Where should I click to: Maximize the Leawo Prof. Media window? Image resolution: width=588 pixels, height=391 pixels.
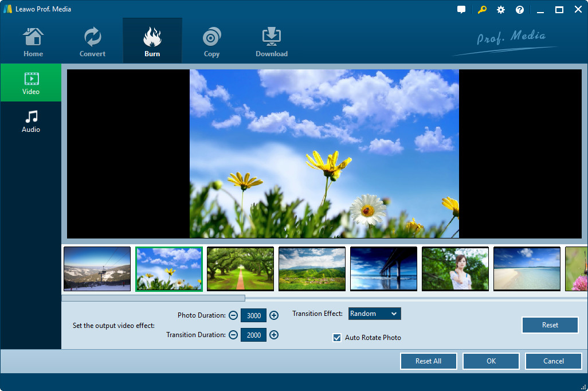(x=559, y=10)
